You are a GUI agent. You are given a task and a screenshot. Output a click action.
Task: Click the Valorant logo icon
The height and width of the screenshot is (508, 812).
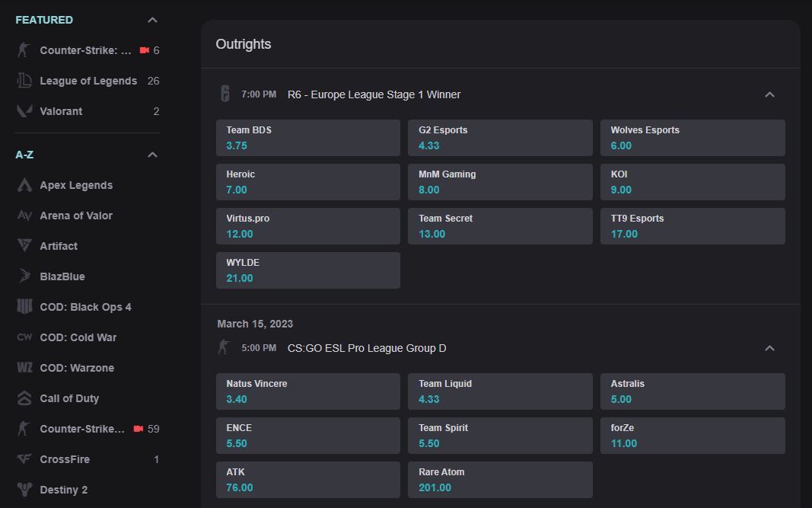24,111
